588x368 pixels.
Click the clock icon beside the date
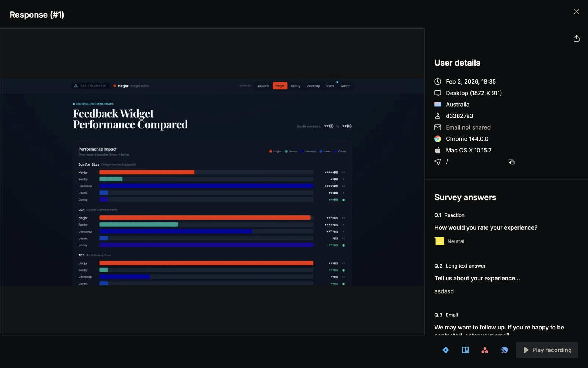[438, 82]
